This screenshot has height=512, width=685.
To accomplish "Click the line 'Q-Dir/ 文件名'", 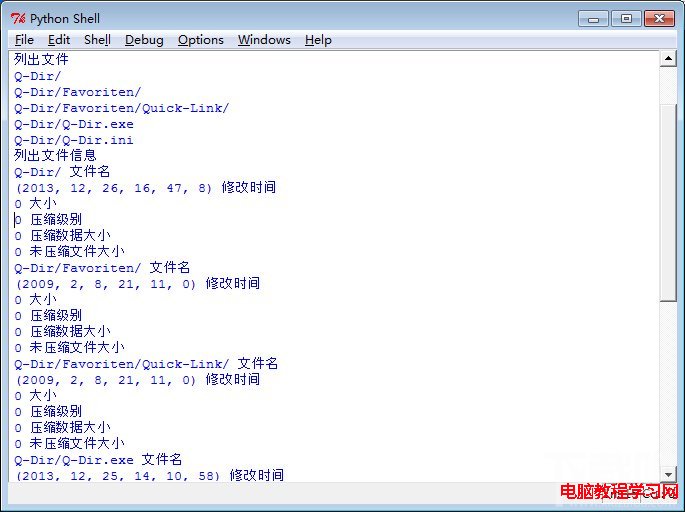I will pyautogui.click(x=62, y=171).
